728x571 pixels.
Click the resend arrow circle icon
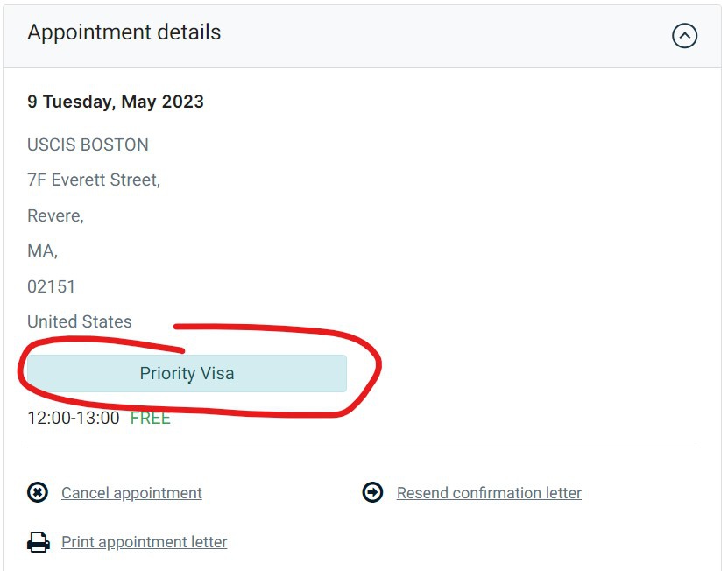tap(372, 492)
